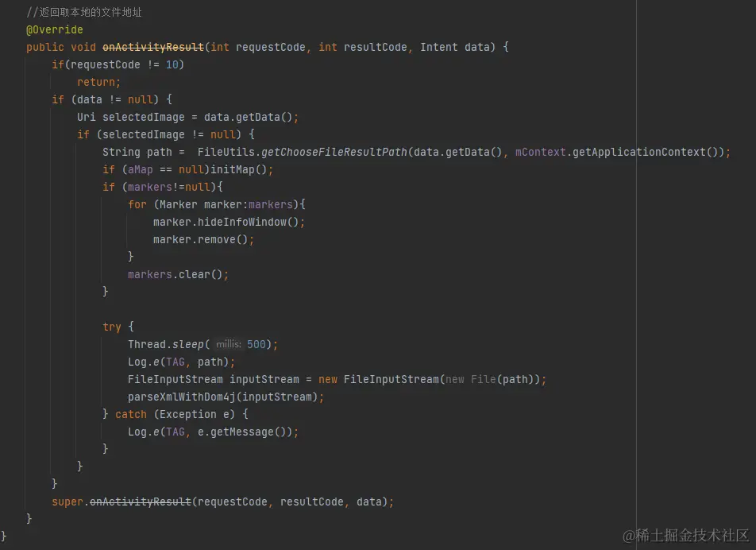Click 'FileInputStream inputStream' declaration

[x=213, y=380]
